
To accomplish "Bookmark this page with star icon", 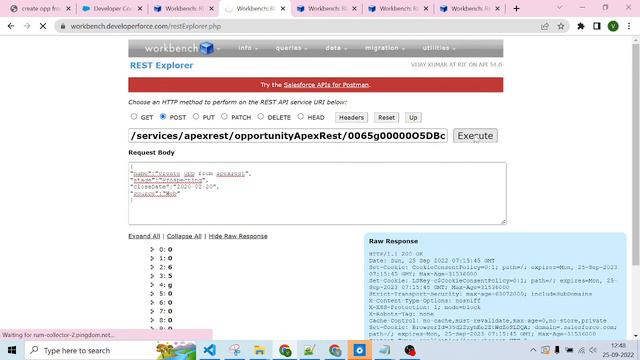I will coord(561,26).
